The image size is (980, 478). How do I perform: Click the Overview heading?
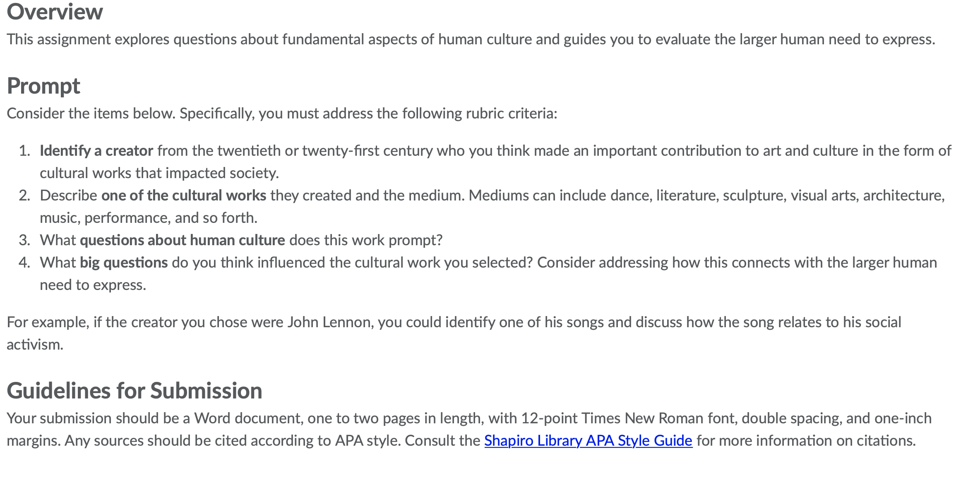tap(55, 12)
